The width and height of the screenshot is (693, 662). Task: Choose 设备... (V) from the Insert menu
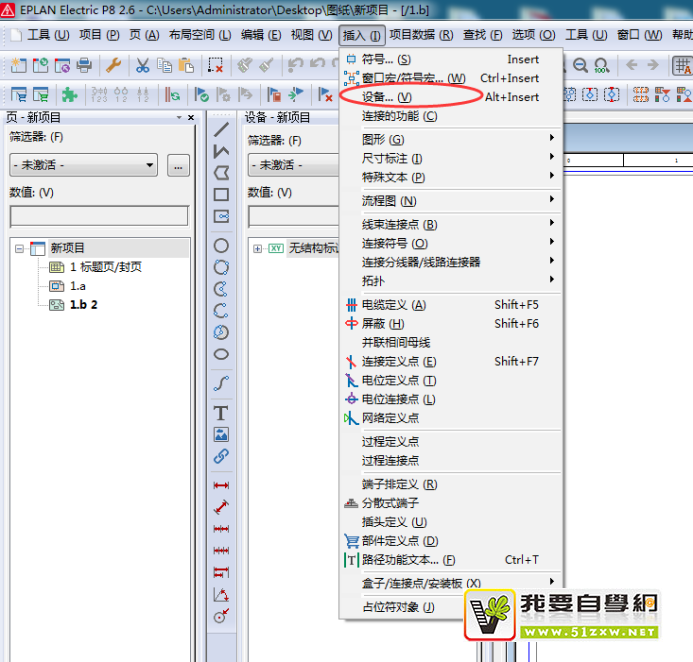point(386,97)
